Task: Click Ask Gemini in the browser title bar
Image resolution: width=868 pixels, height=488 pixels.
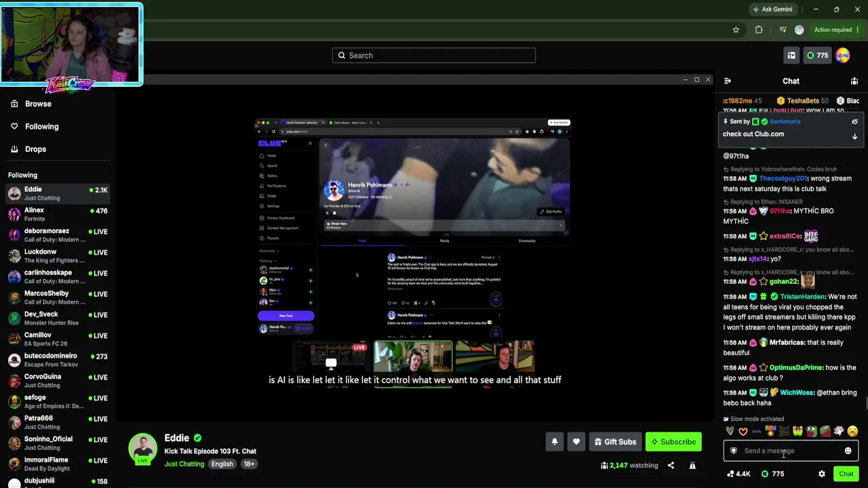Action: 772,9
